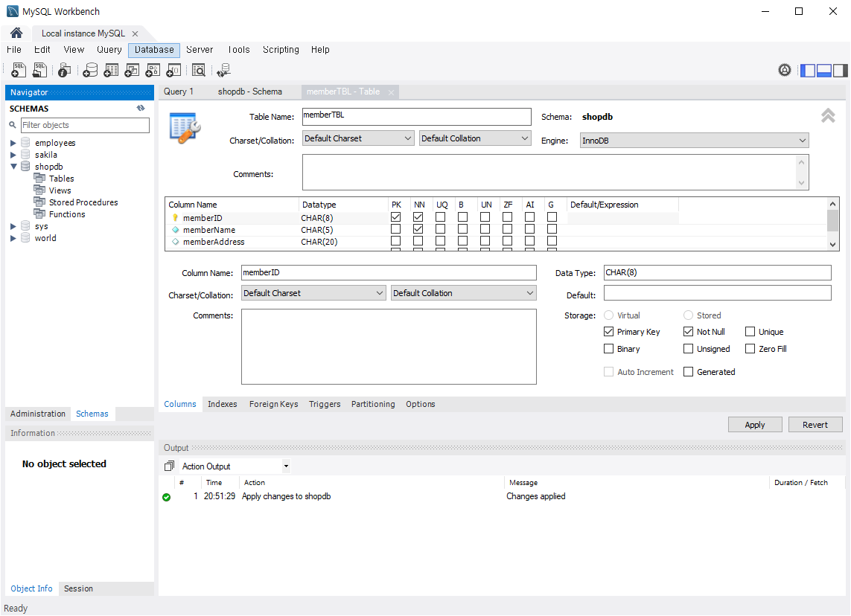The image size is (851, 616).
Task: Open preferences gear icon at top right
Action: [x=784, y=70]
